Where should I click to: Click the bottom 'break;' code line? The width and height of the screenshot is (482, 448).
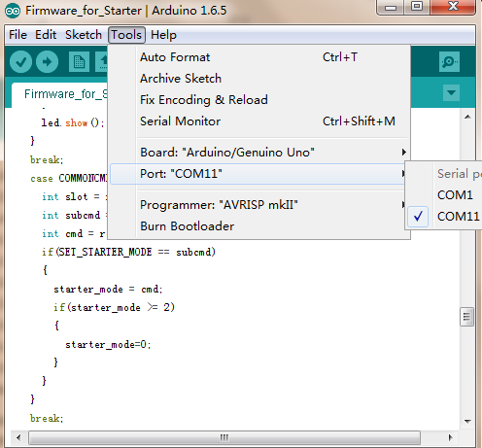pos(47,418)
